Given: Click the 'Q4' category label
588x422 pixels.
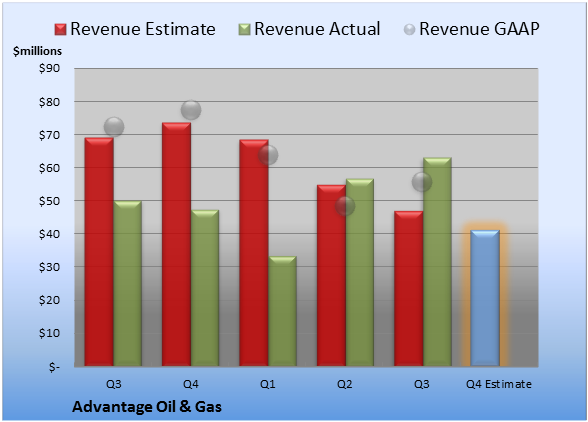Looking at the screenshot, I should point(190,384).
